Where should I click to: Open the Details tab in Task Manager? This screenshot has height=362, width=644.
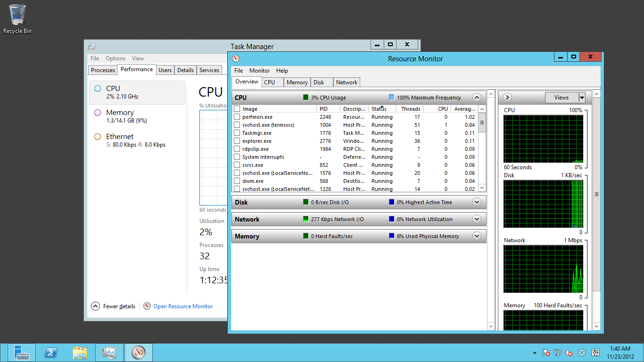tap(185, 70)
